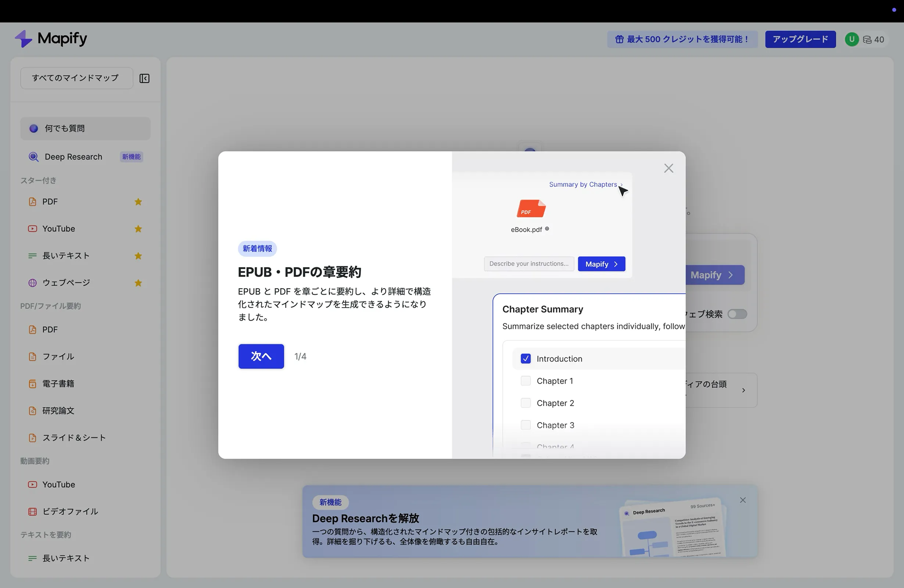Click 最大 500 クレジットを獲得可能 banner
This screenshot has width=904, height=588.
point(682,39)
